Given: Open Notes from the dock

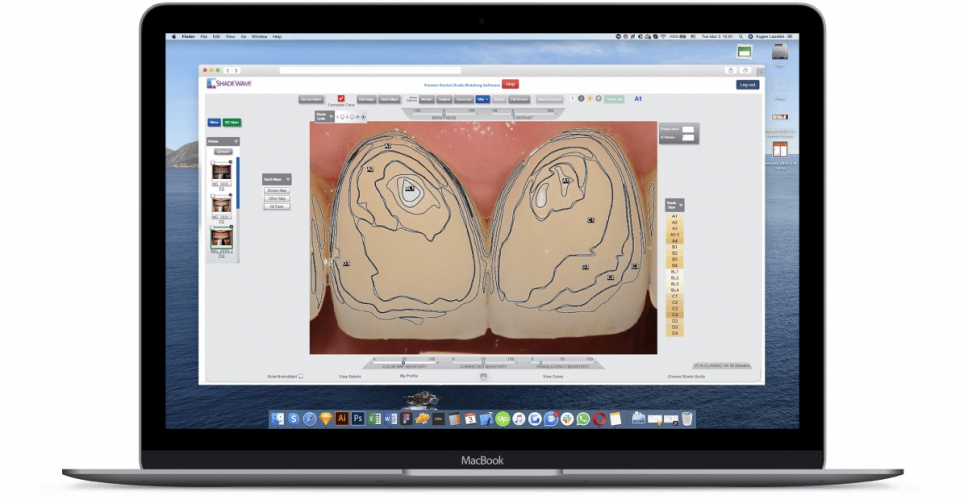Looking at the screenshot, I should pos(615,419).
